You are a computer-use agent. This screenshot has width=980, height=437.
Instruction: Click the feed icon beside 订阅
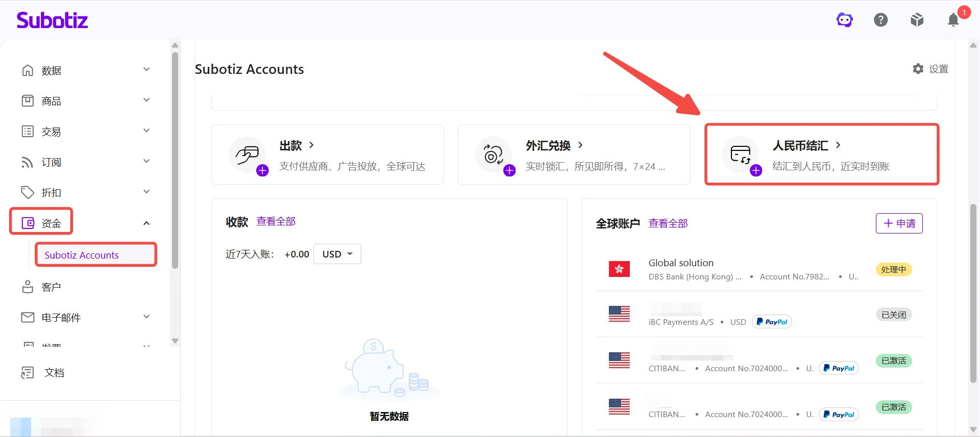click(x=28, y=162)
